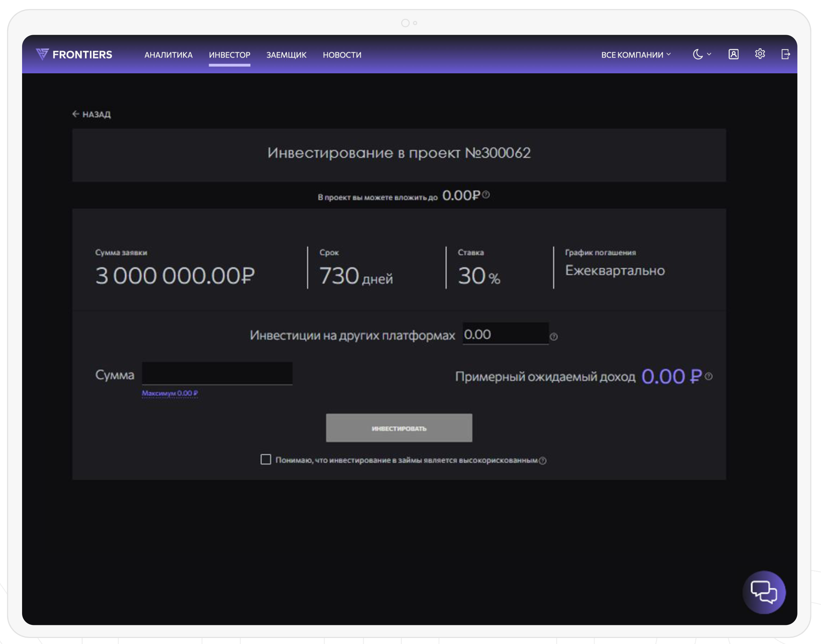Click the help icon beside expected income
Viewport: 821px width, 644px height.
click(709, 376)
